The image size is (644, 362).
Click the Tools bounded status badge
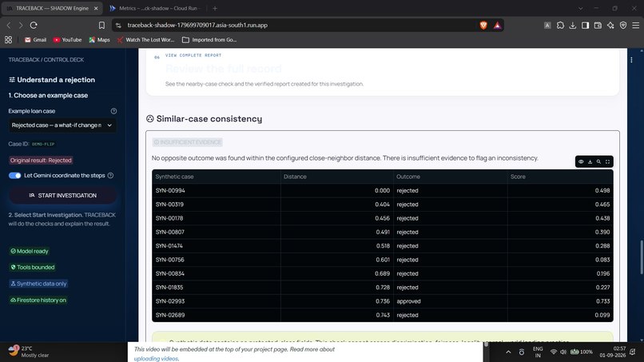[33, 267]
